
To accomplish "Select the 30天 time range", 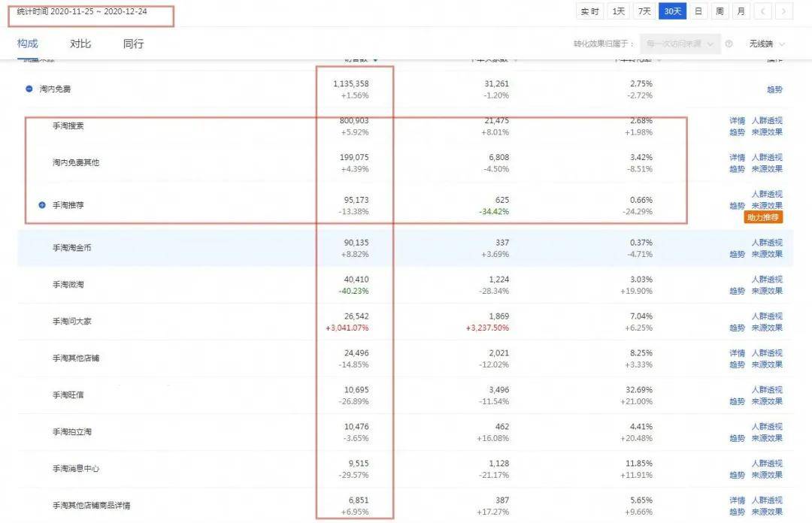I will [671, 11].
